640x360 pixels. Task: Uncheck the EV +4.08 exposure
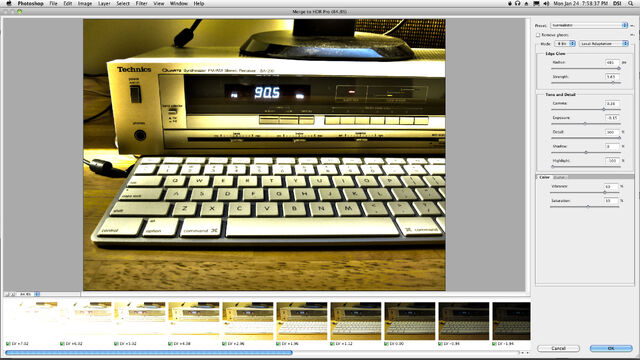point(170,344)
